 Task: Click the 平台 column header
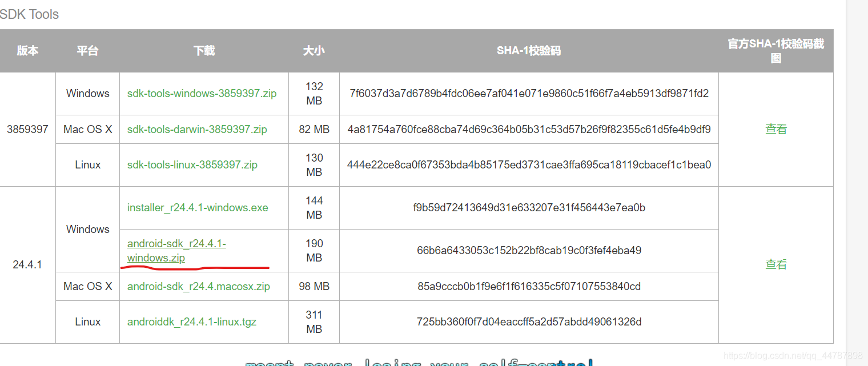coord(87,51)
